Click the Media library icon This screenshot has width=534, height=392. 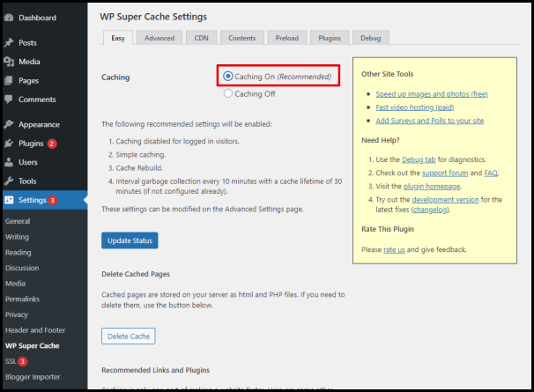[x=9, y=62]
